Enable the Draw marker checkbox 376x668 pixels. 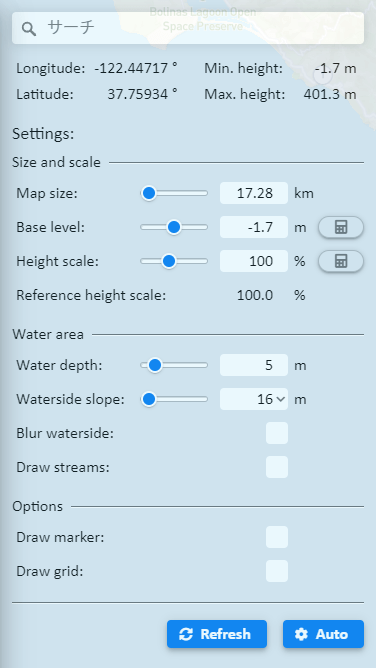click(x=277, y=537)
